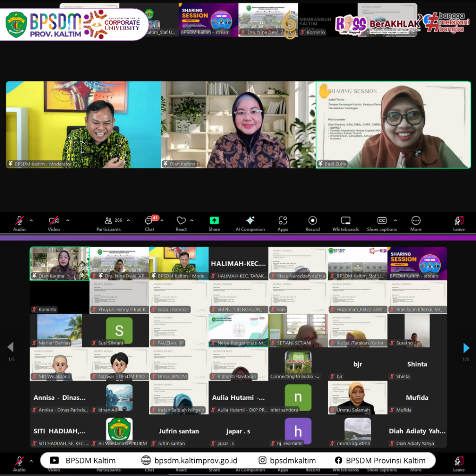Select the Aulia Hutami - DKP tile

[x=238, y=397]
